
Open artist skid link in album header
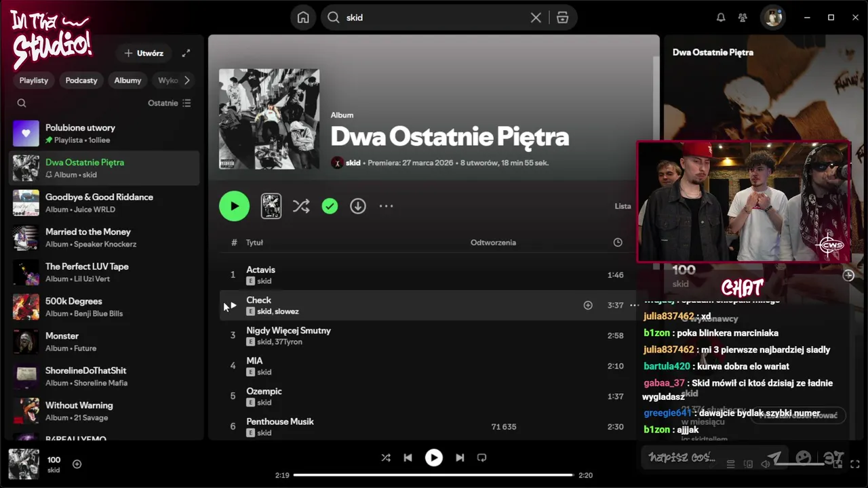pyautogui.click(x=353, y=163)
